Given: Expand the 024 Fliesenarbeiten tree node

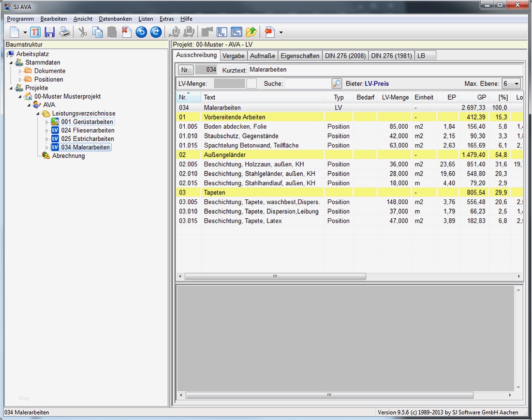Looking at the screenshot, I should (47, 131).
